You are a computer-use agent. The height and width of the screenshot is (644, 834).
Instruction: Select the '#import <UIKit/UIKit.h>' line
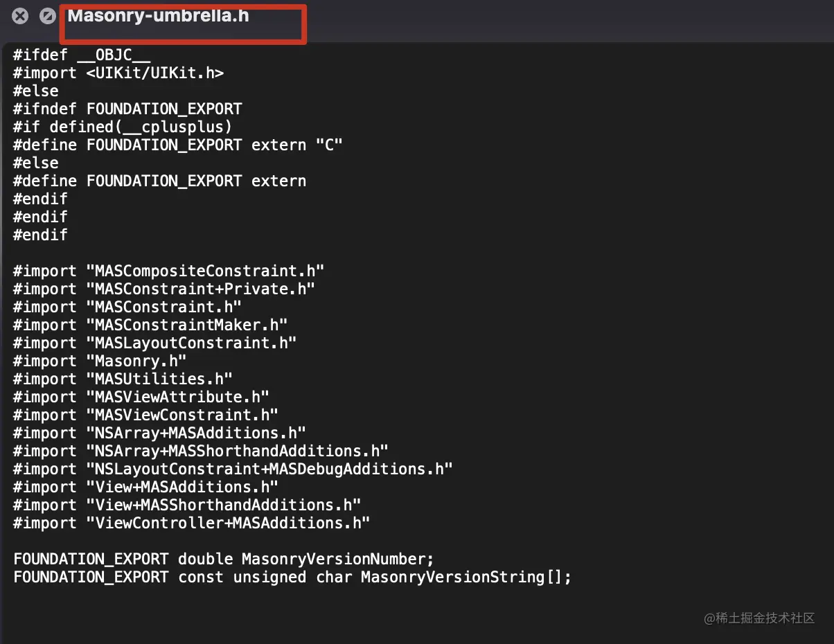118,73
